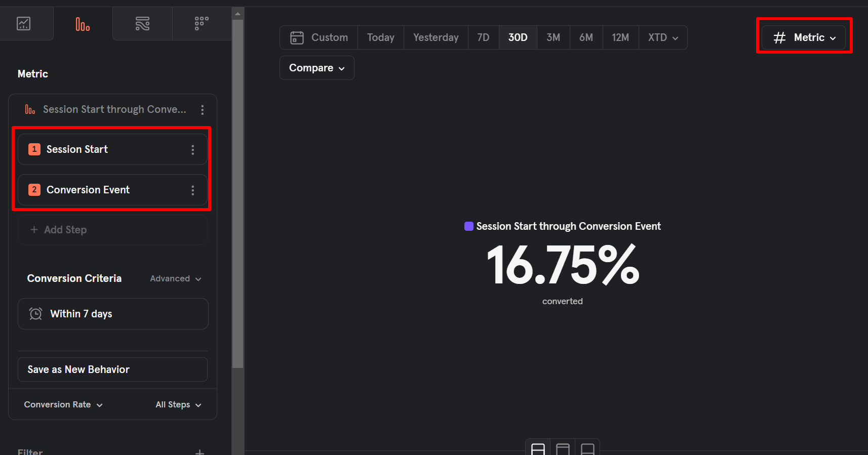The height and width of the screenshot is (455, 868).
Task: Select the bottom-panel layout icon
Action: [587, 449]
